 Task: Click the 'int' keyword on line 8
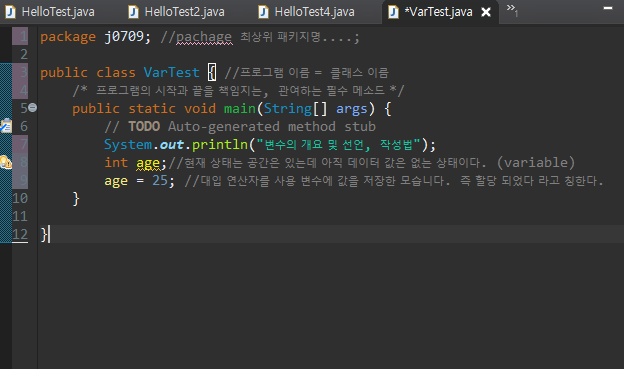coord(116,162)
